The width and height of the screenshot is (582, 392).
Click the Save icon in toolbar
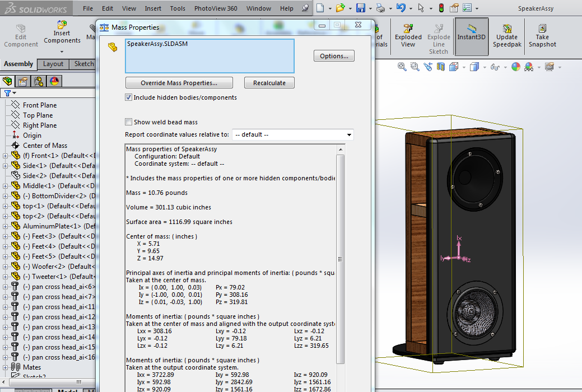pos(361,8)
